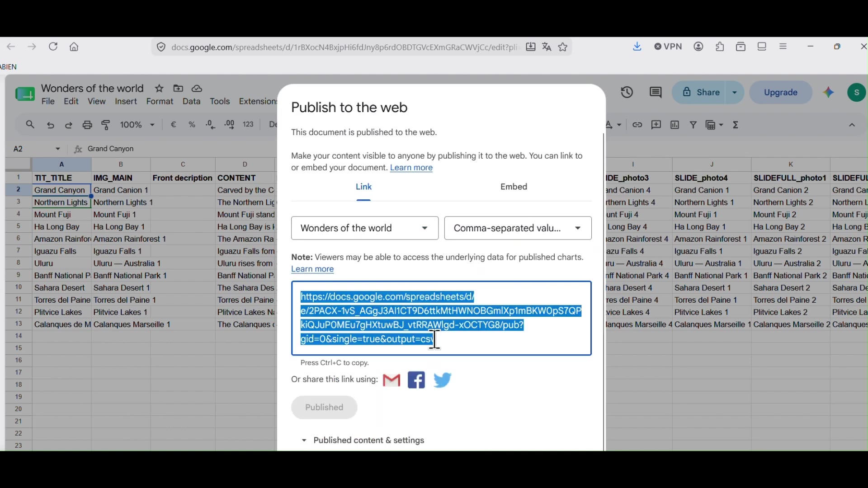The height and width of the screenshot is (488, 868).
Task: Open the Data menu
Action: click(192, 102)
